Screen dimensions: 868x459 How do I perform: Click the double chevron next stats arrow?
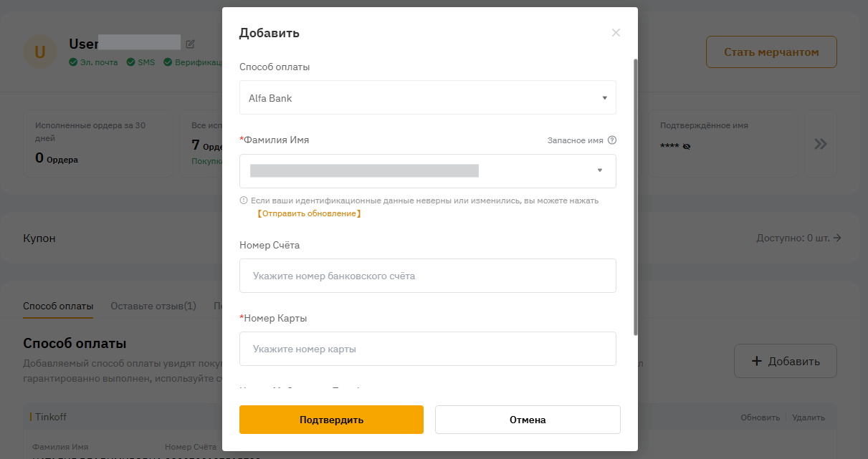pos(821,144)
